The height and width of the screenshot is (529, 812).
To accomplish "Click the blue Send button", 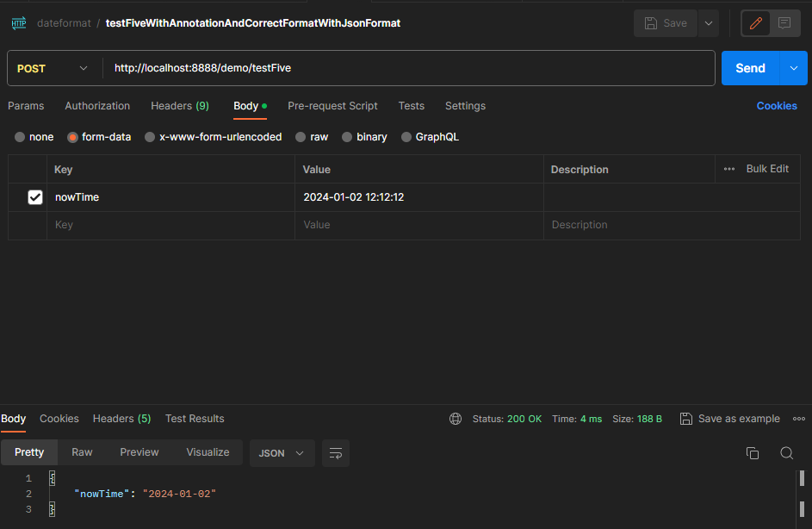I will point(749,68).
